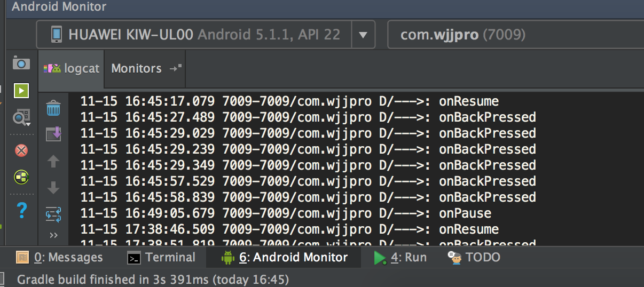Open the TODO tool window
The width and height of the screenshot is (644, 287).
[x=474, y=258]
